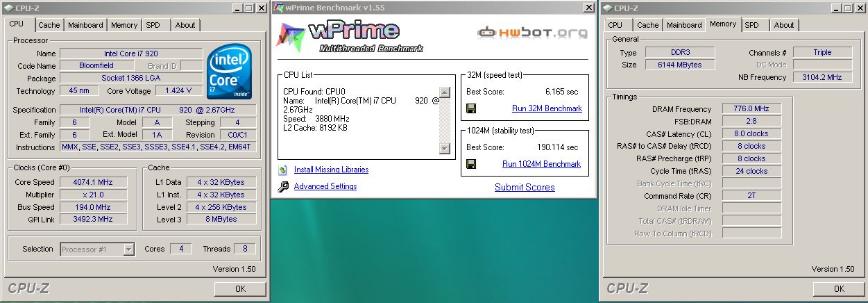This screenshot has height=303, width=868.
Task: Open Cache tab in right CPU-Z window
Action: (648, 25)
